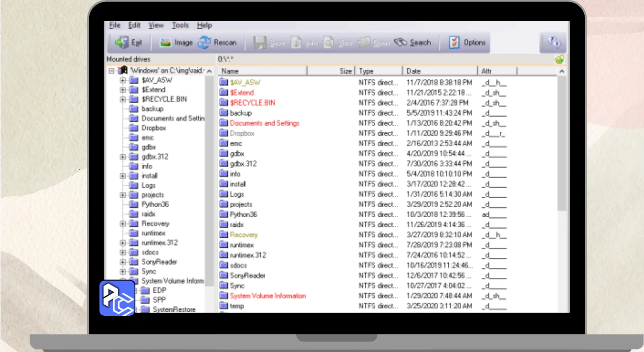Open the File menu

coord(115,25)
